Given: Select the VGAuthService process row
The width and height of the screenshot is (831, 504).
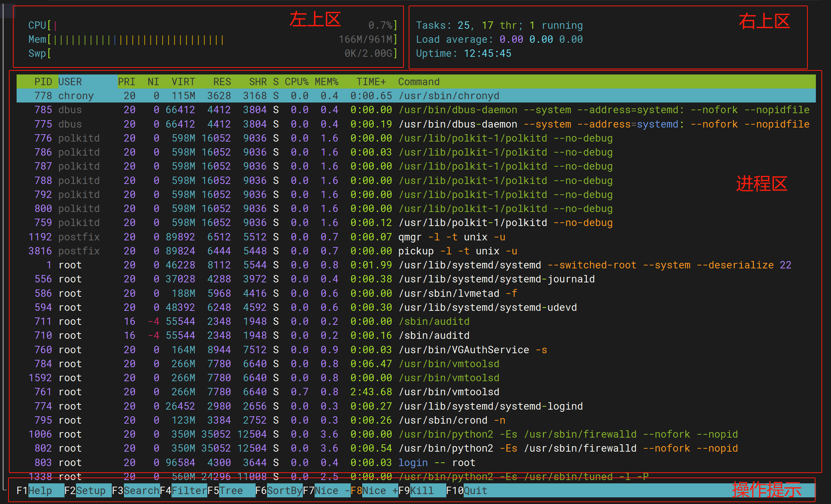Looking at the screenshot, I should click(x=464, y=350).
